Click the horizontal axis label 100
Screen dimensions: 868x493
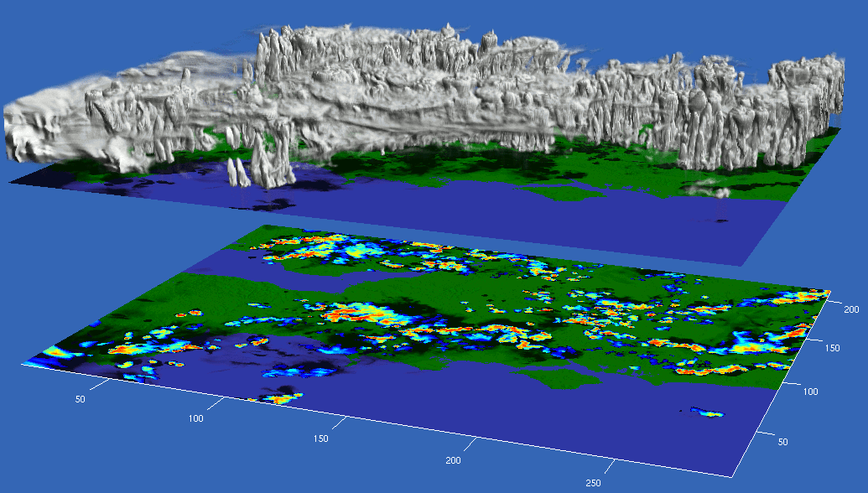[x=196, y=419]
